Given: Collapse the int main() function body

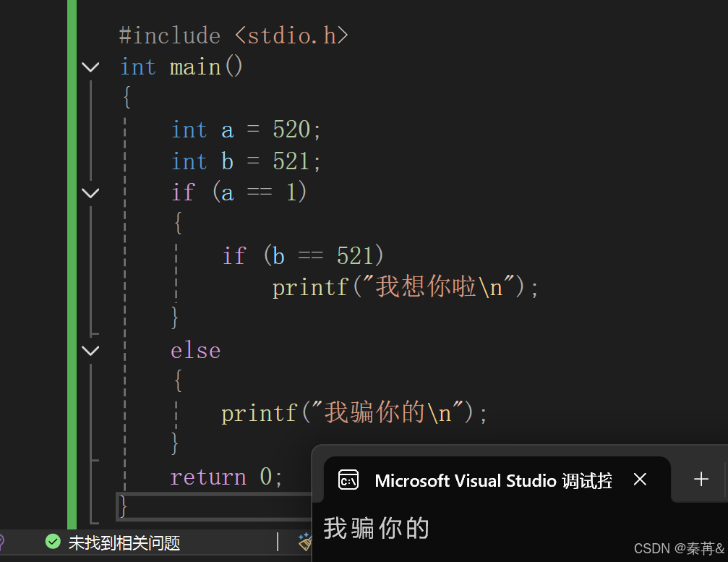Looking at the screenshot, I should [x=90, y=67].
